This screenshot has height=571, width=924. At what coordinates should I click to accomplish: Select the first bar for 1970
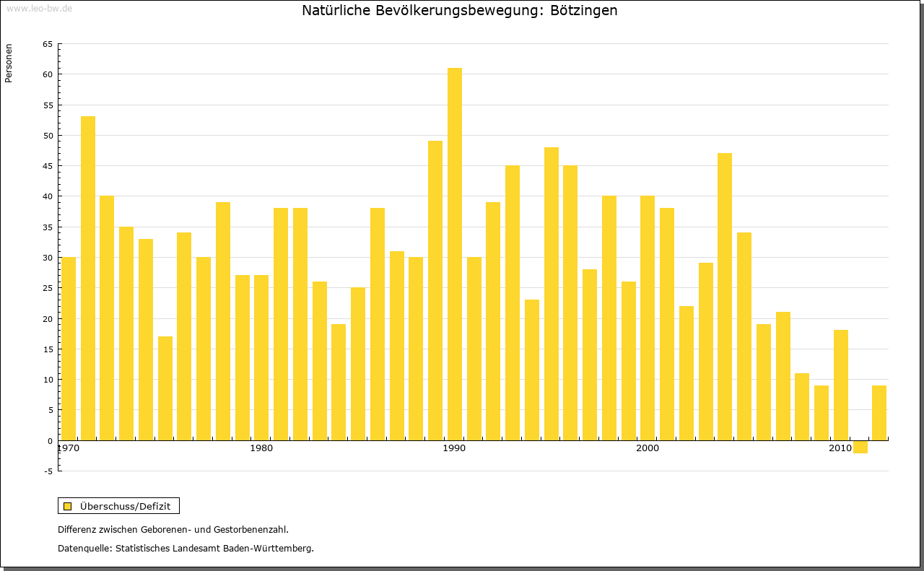(69, 348)
